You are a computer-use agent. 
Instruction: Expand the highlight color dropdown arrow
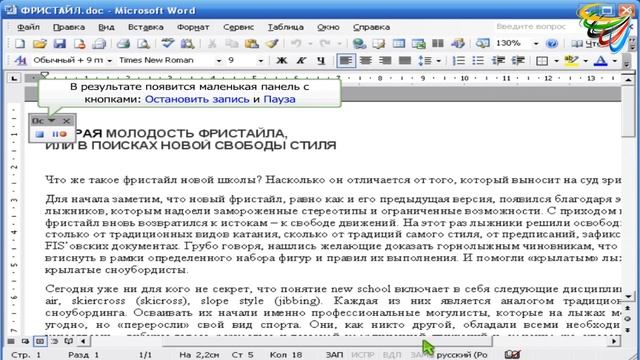point(585,61)
